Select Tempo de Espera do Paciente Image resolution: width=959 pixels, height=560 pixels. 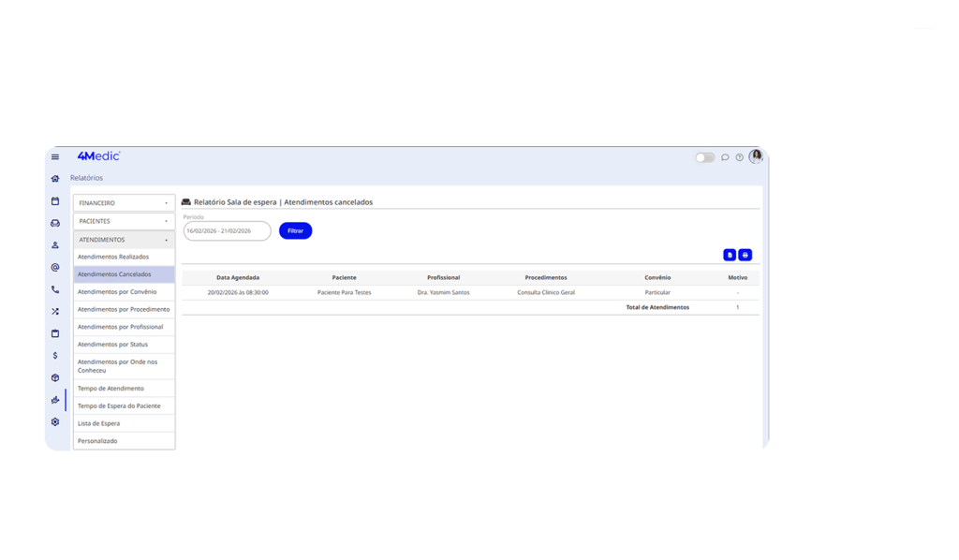[x=119, y=406]
